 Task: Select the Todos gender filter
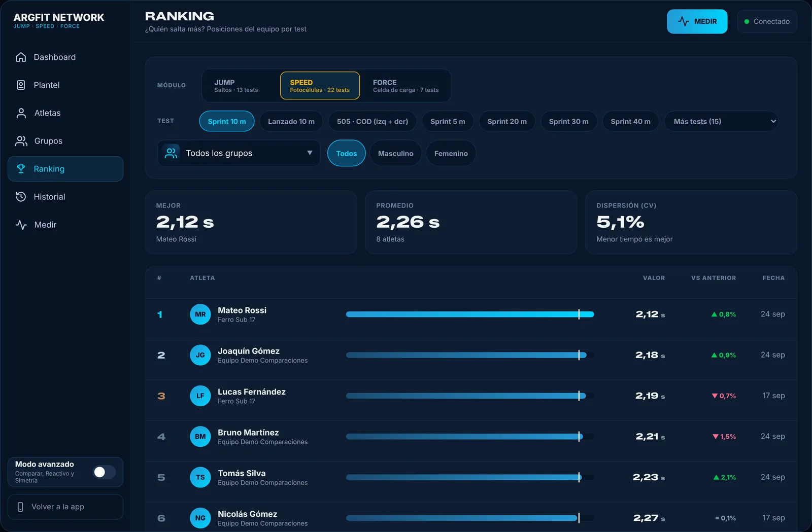(x=347, y=153)
